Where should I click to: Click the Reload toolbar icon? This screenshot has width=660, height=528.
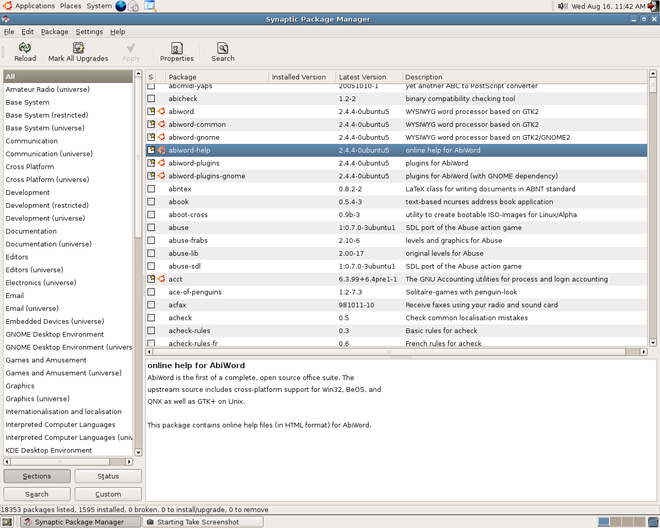click(25, 48)
